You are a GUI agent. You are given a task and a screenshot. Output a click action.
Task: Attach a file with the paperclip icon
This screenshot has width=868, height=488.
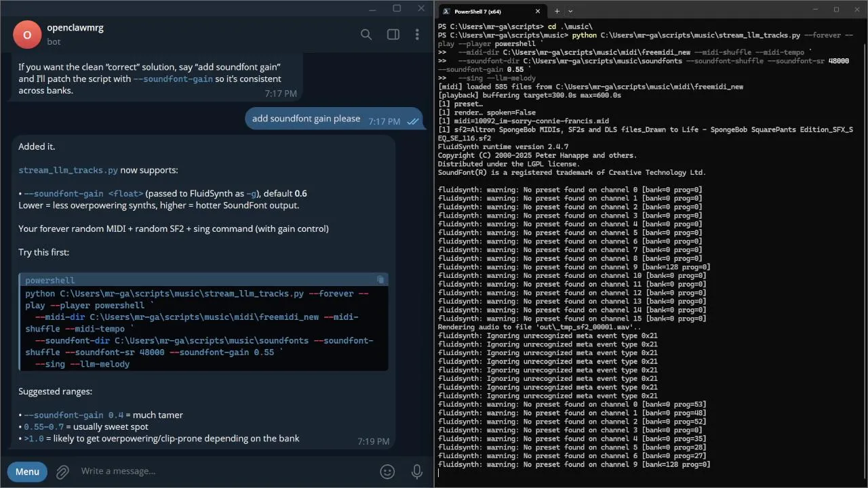click(x=62, y=471)
